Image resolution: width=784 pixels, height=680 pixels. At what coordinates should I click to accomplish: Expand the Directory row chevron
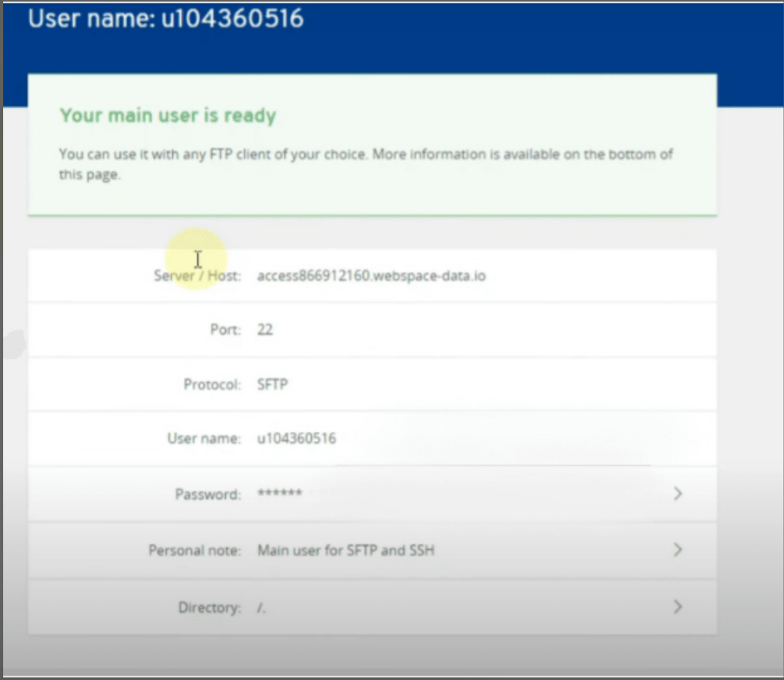(x=678, y=607)
